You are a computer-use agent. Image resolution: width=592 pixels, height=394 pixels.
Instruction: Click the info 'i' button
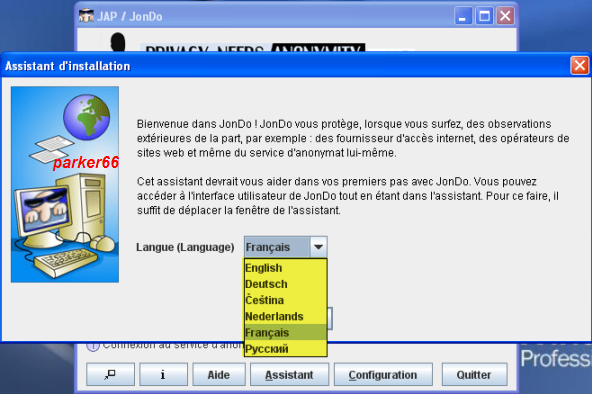(163, 375)
